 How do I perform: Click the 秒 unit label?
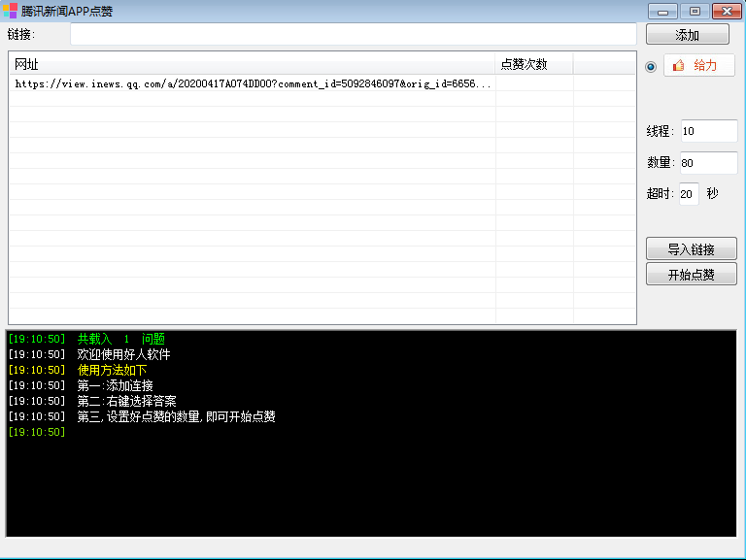coord(712,193)
